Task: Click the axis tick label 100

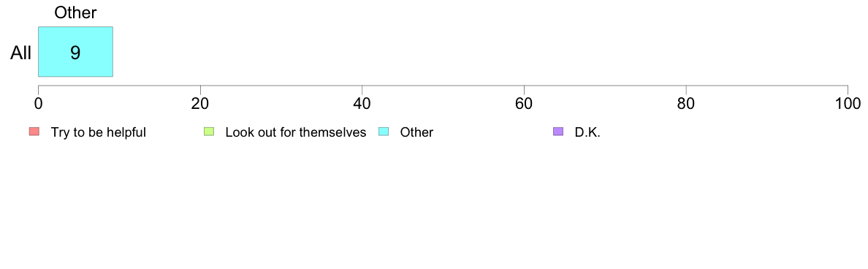Action: 847,103
